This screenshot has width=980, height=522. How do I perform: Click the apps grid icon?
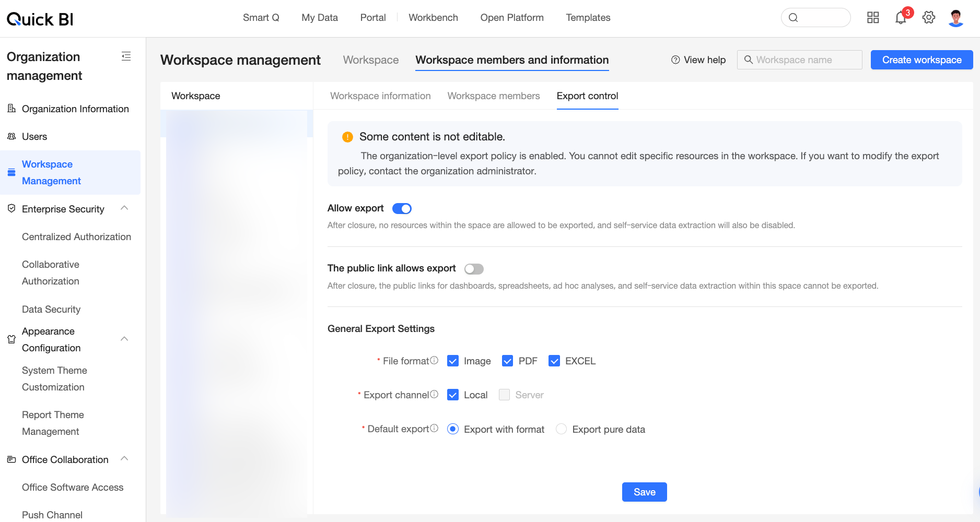pyautogui.click(x=873, y=18)
